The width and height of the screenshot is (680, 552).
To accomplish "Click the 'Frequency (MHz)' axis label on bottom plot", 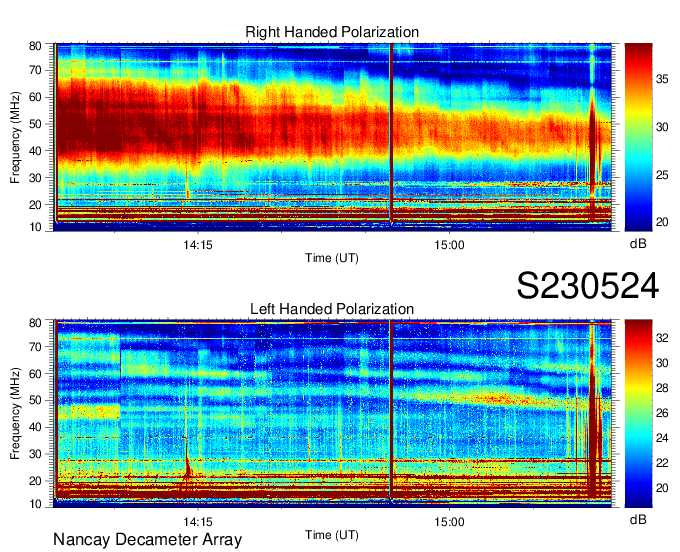I will [15, 414].
